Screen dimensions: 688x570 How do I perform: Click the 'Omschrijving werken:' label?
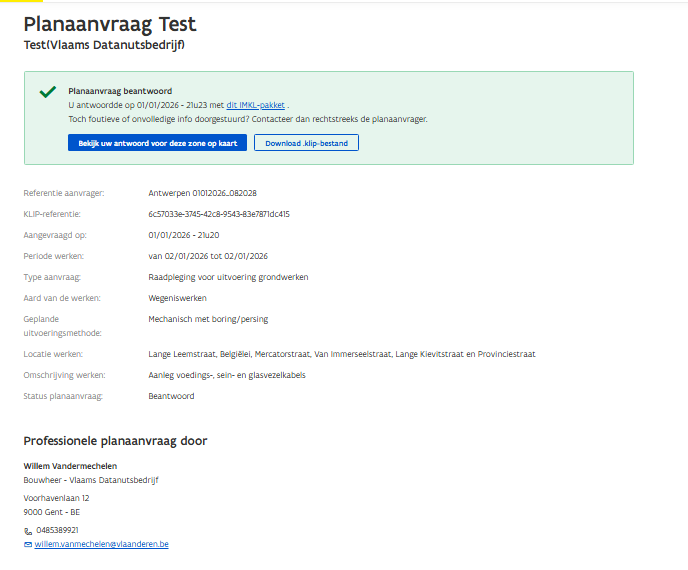[64, 375]
